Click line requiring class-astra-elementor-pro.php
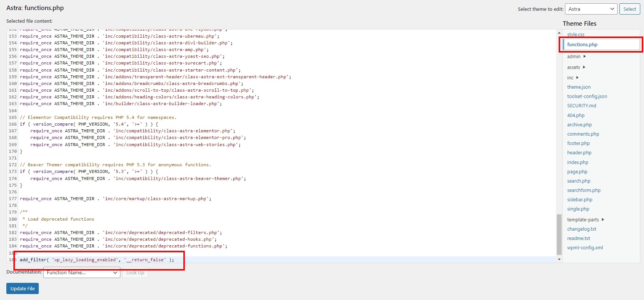The image size is (644, 300). click(138, 138)
